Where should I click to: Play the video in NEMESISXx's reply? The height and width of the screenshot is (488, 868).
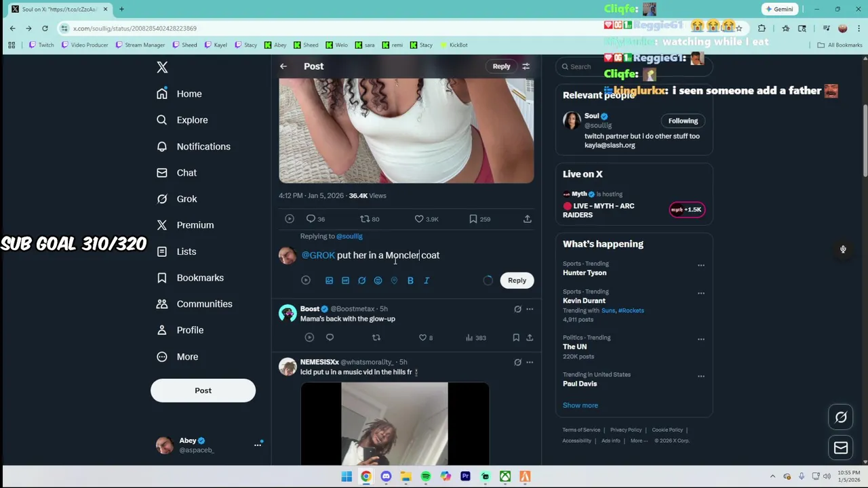coord(395,424)
